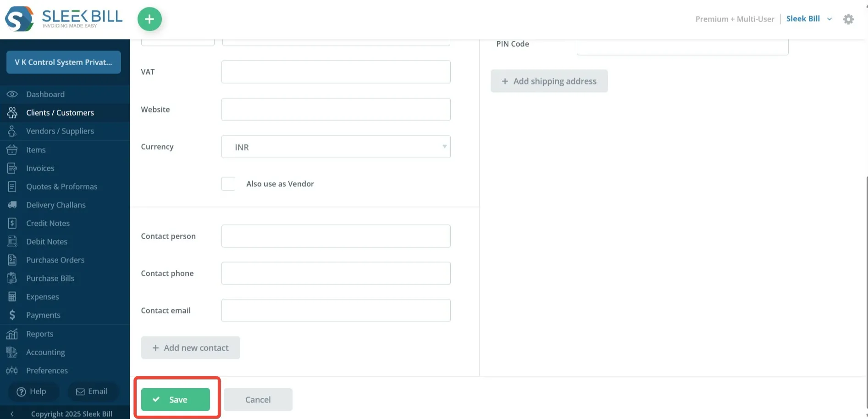Image resolution: width=868 pixels, height=419 pixels.
Task: Click the Payments dollar icon
Action: (12, 315)
